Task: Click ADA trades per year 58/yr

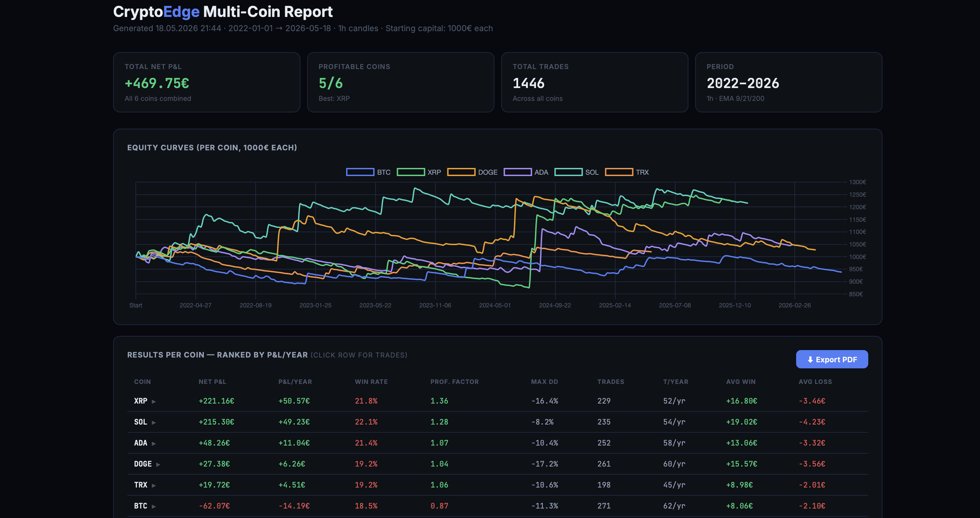Action: (674, 443)
